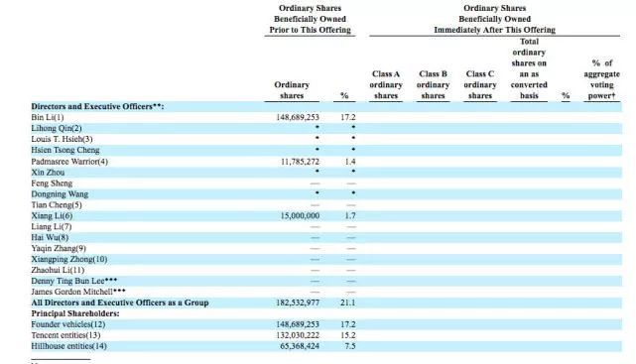The image size is (636, 364).
Task: Select the 182,532,977 group total value
Action: click(298, 303)
